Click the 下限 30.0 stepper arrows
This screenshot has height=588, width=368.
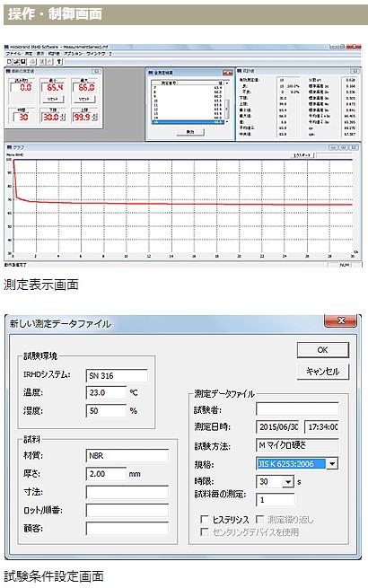coord(63,118)
